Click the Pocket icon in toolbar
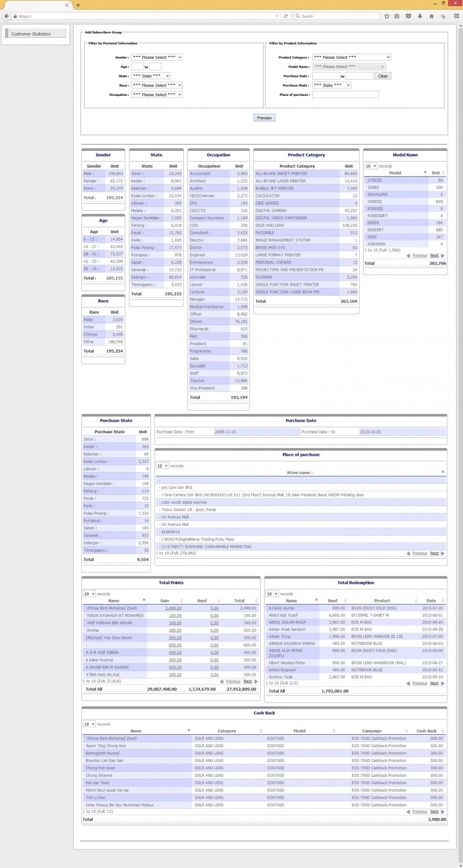Image resolution: width=463 pixels, height=868 pixels. click(x=408, y=16)
